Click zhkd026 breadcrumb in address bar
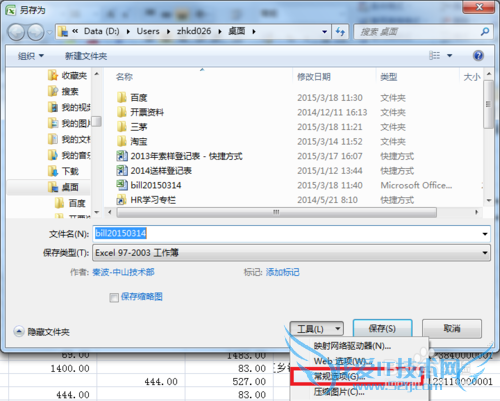Image resolution: width=500 pixels, height=401 pixels. [194, 31]
